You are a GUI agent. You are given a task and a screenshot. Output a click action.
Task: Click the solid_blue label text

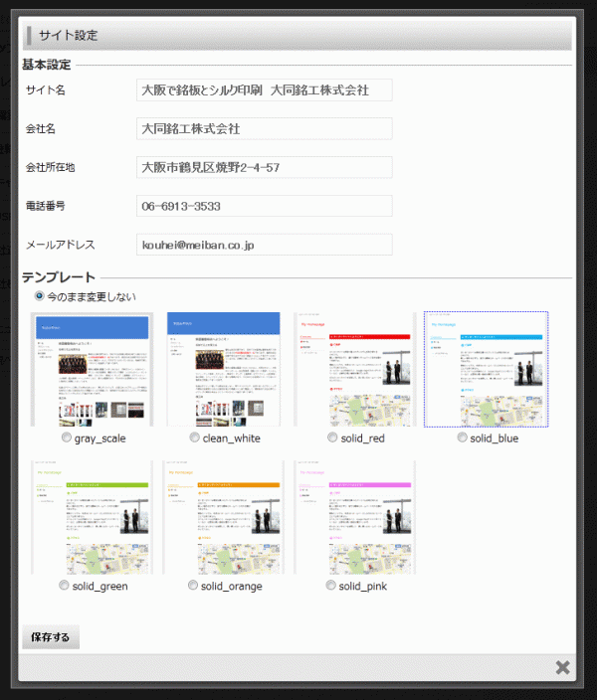[x=495, y=438]
